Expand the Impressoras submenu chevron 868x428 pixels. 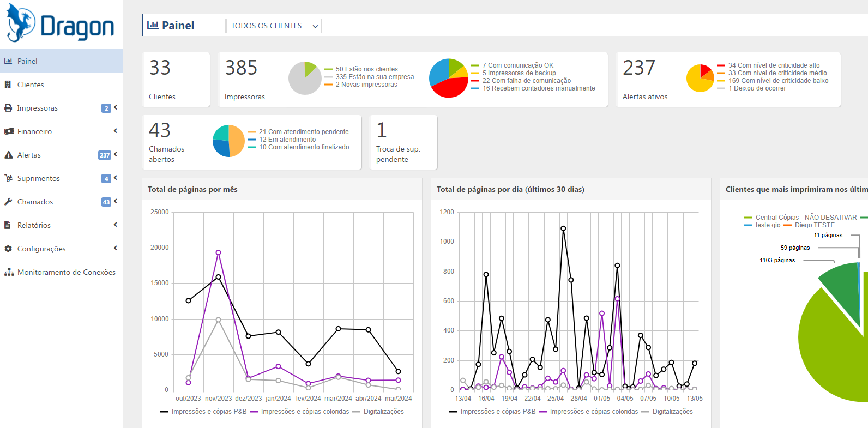click(116, 107)
